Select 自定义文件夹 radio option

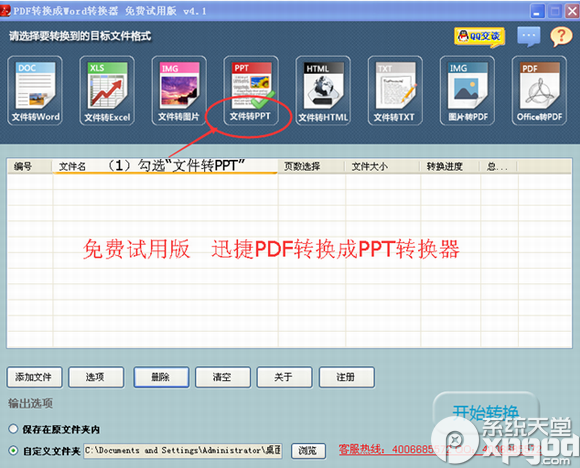(x=13, y=451)
